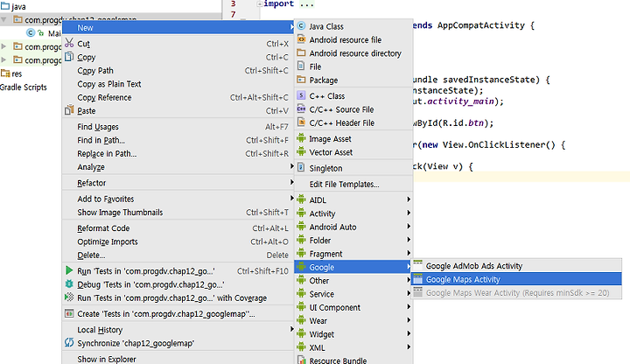630x364 pixels.
Task: Expand the Widget submenu arrow
Action: 409,333
